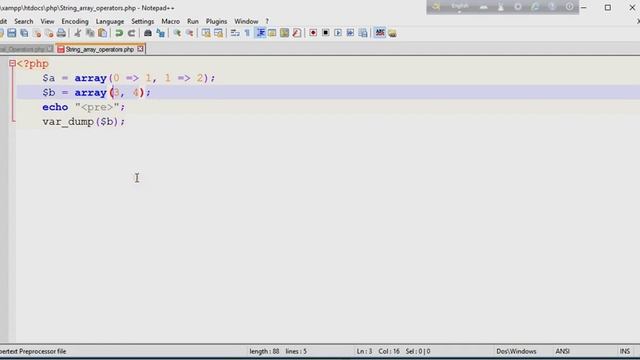Play back the recorded macro

pyautogui.click(x=338, y=33)
